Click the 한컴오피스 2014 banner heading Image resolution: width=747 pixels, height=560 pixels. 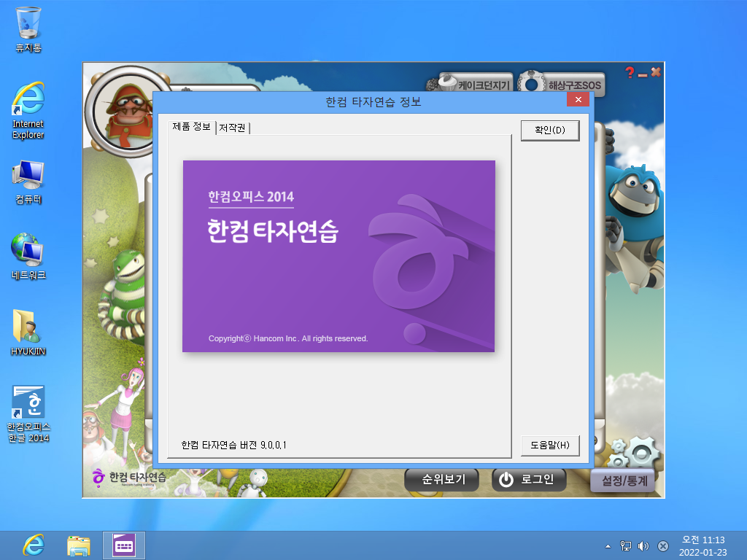(x=251, y=197)
